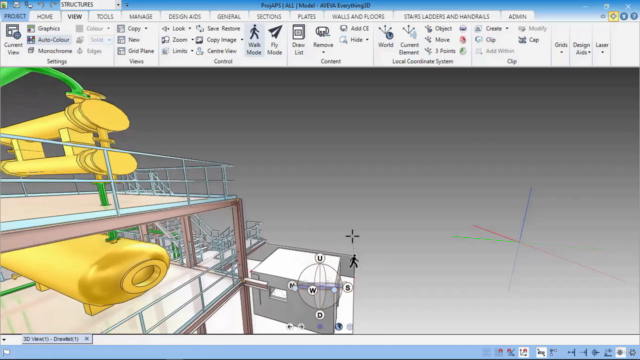Expand the Hide dropdown arrow
Image resolution: width=640 pixels, height=360 pixels.
coord(367,40)
